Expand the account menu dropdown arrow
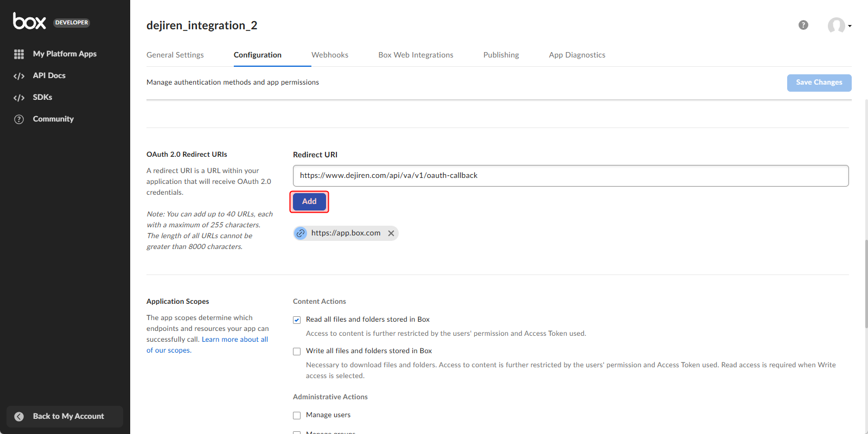 click(x=850, y=26)
